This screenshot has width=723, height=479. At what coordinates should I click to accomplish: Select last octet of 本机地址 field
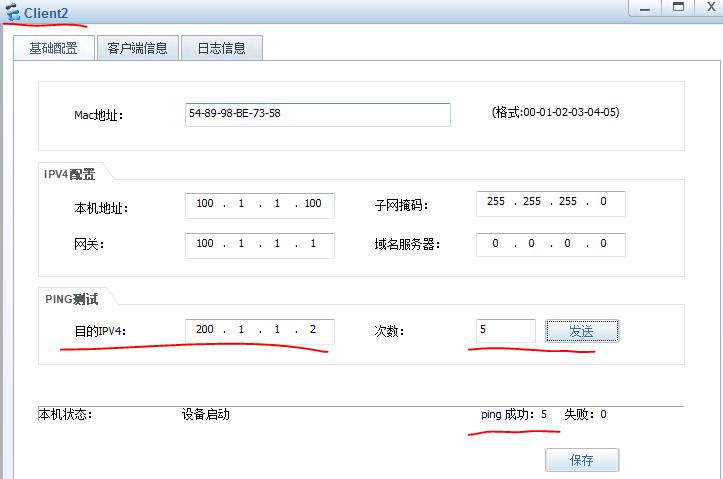click(x=312, y=204)
